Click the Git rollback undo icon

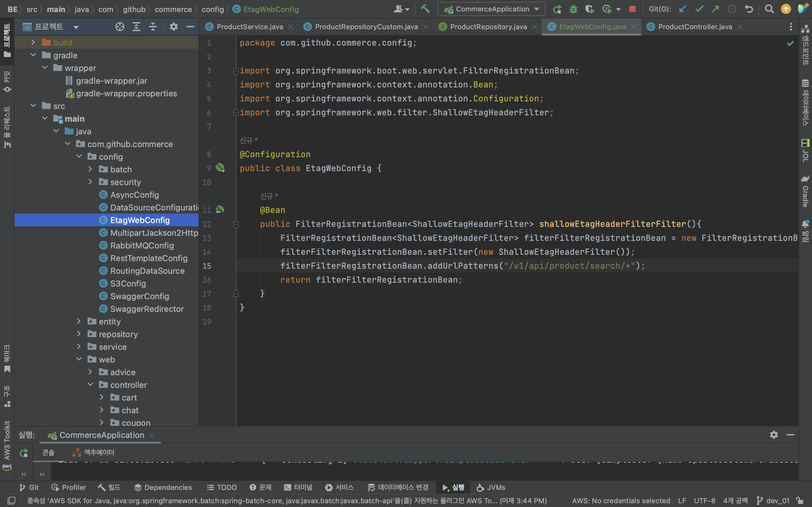749,9
